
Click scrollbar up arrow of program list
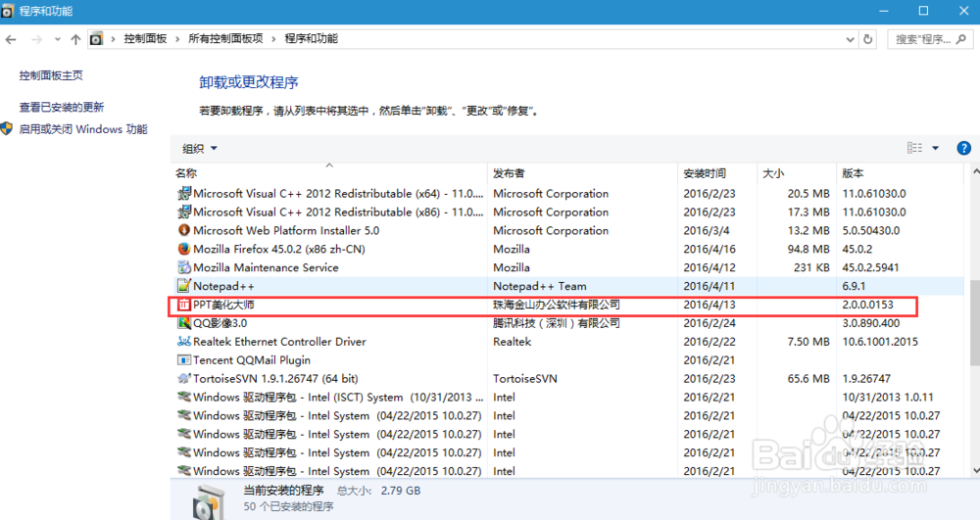point(975,170)
